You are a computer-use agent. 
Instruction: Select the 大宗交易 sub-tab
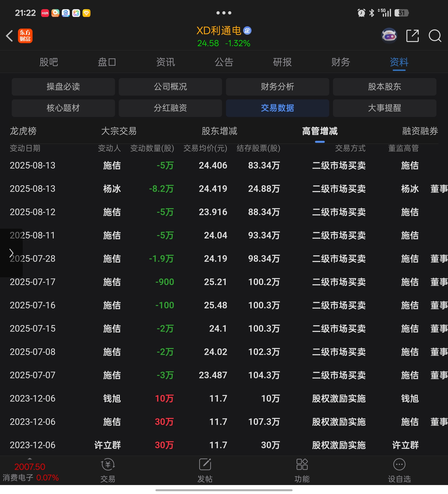[119, 131]
